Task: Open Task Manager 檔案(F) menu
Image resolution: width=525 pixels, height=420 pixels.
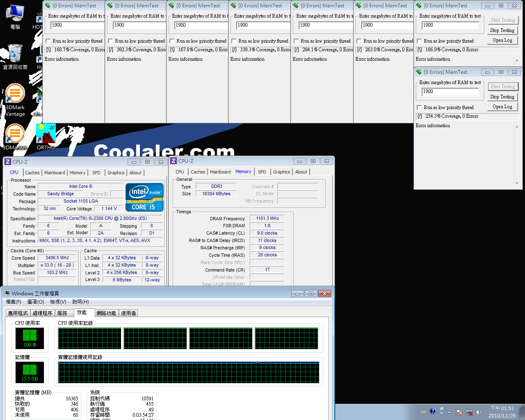Action: [14, 301]
